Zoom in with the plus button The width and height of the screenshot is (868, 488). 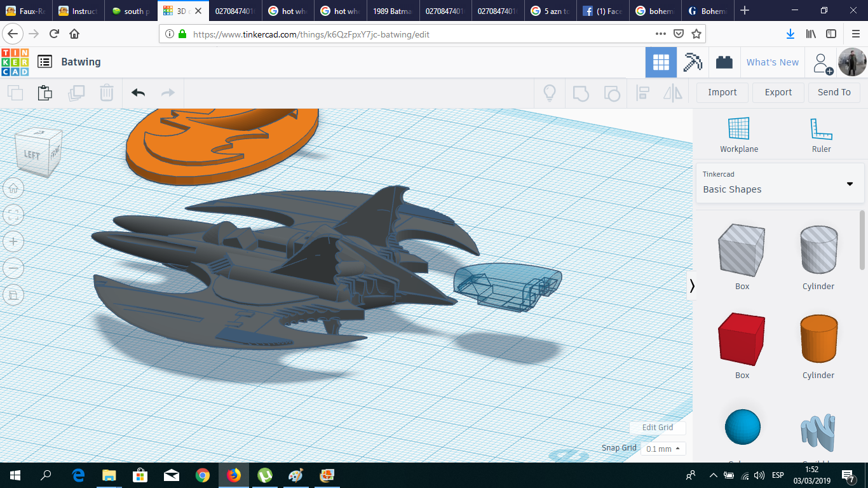(x=14, y=241)
